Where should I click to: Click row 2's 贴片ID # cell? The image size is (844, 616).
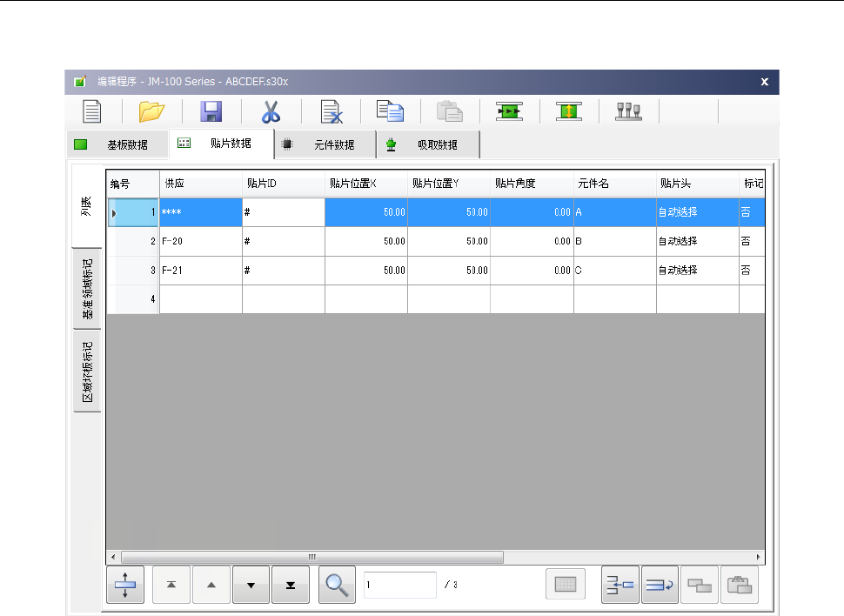point(284,241)
